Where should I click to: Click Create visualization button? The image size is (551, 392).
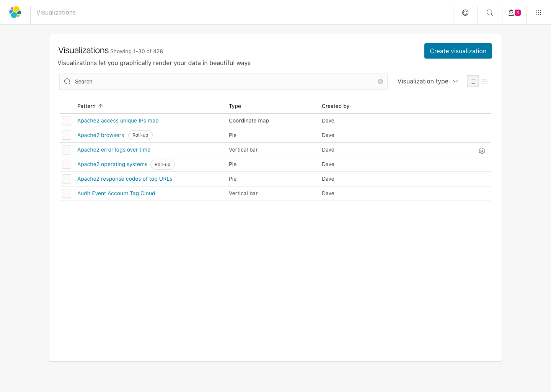click(458, 51)
